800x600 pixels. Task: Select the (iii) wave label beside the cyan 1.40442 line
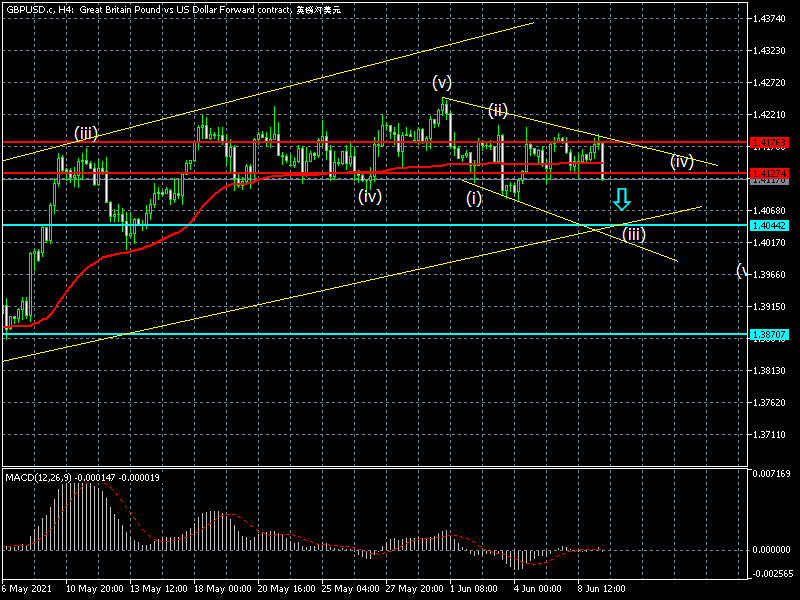tap(634, 234)
